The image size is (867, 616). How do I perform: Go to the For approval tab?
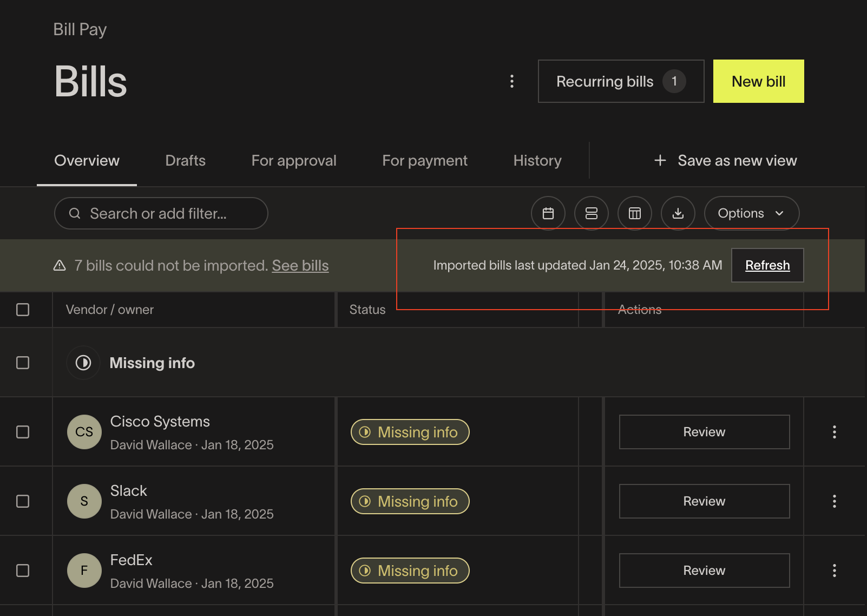point(294,160)
